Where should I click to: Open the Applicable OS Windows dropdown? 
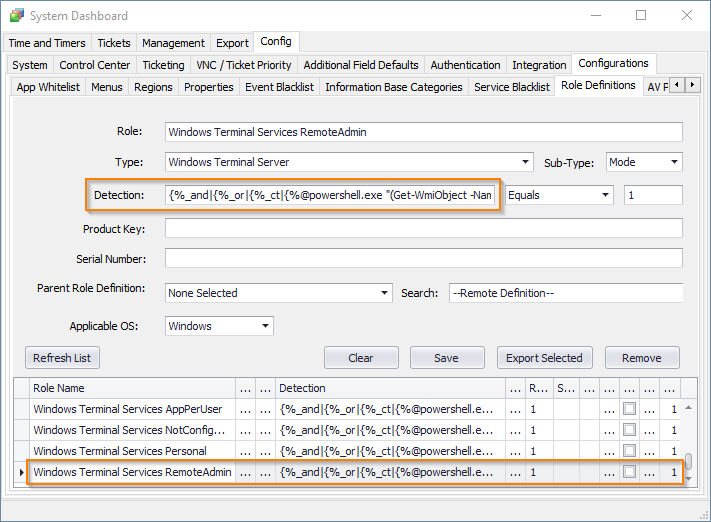(x=265, y=326)
